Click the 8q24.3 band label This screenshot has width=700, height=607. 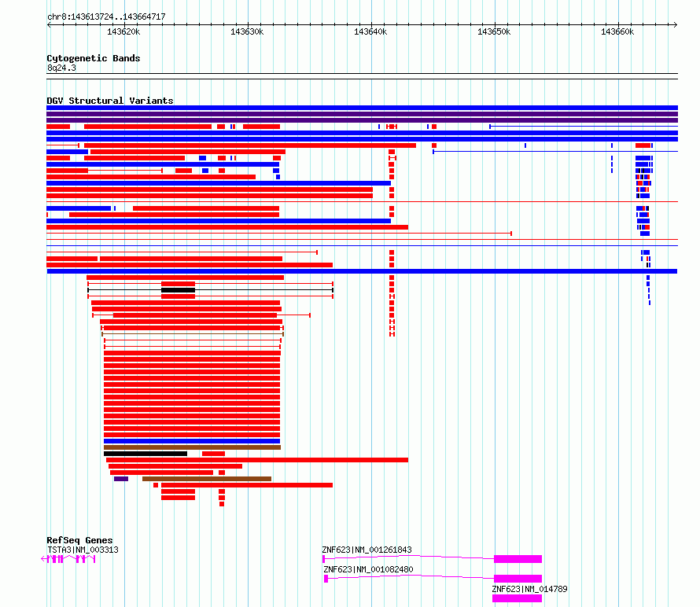tap(61, 68)
